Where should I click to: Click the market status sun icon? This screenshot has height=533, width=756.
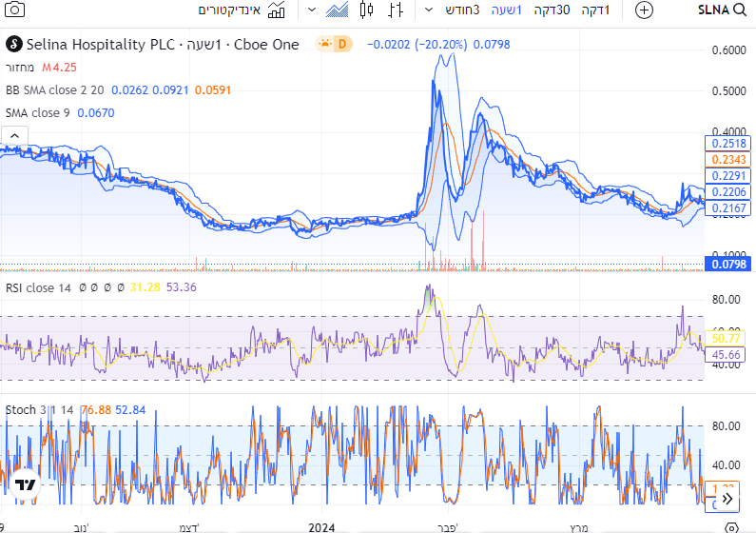(x=325, y=44)
